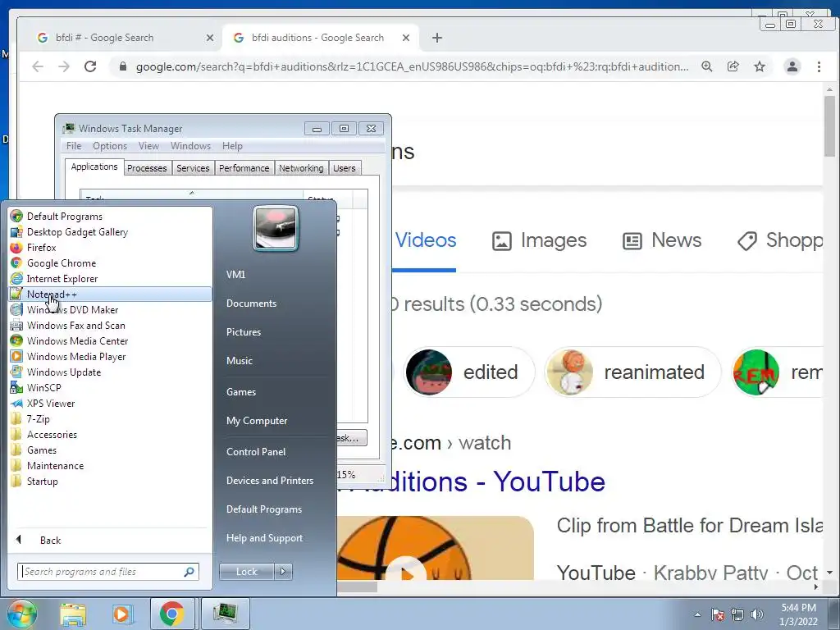Focus the Search programs and files box
This screenshot has width=840, height=630.
[107, 572]
